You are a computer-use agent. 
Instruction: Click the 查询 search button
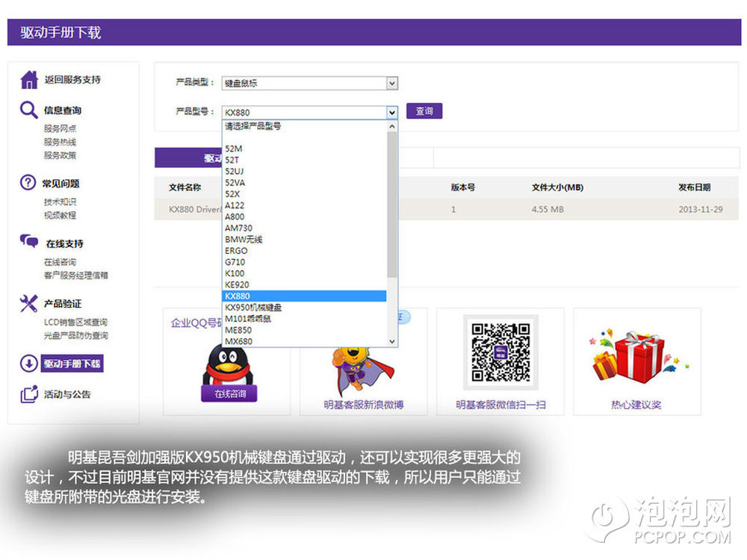tap(424, 111)
